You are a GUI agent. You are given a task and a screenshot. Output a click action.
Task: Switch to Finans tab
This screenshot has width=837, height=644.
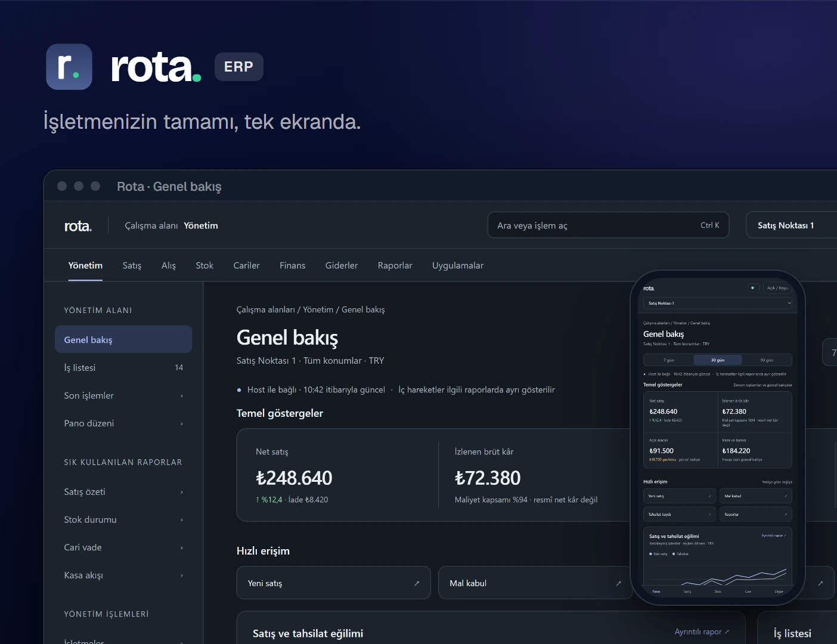(292, 265)
